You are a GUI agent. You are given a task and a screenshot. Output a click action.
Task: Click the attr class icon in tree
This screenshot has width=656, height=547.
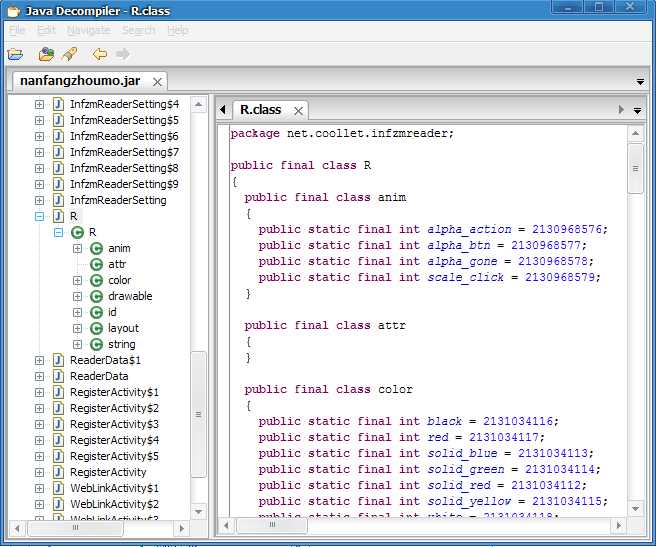tap(96, 265)
